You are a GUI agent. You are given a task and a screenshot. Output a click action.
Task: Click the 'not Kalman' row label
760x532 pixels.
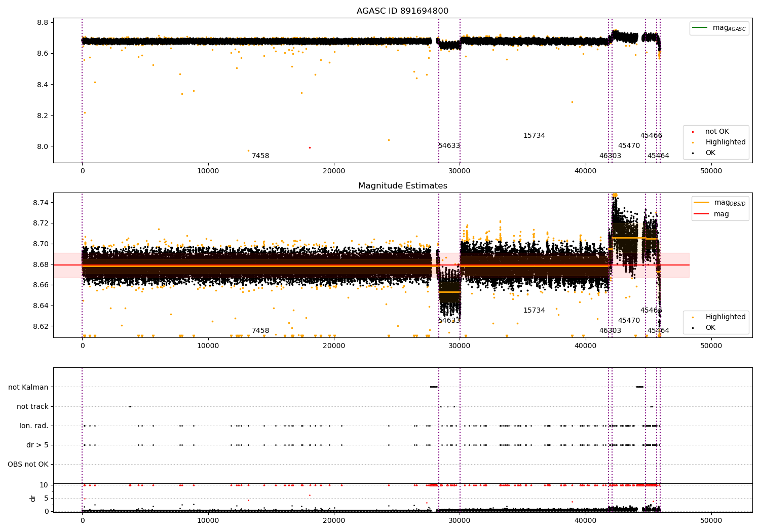pyautogui.click(x=28, y=388)
